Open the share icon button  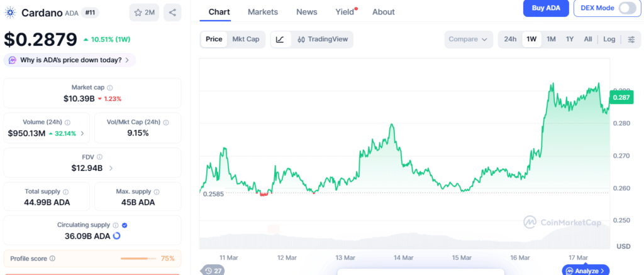(x=172, y=13)
